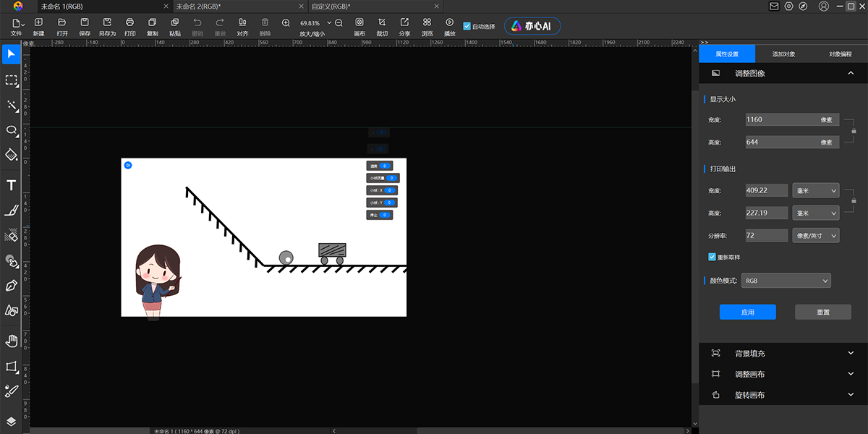Screen dimensions: 868x434
Task: Open the 像素/英寸 resolution unit dropdown
Action: click(816, 236)
